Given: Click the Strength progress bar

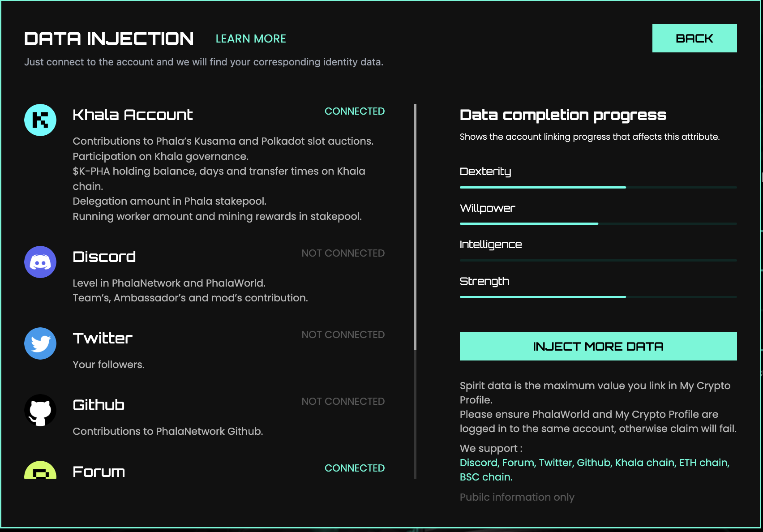Looking at the screenshot, I should pos(598,296).
